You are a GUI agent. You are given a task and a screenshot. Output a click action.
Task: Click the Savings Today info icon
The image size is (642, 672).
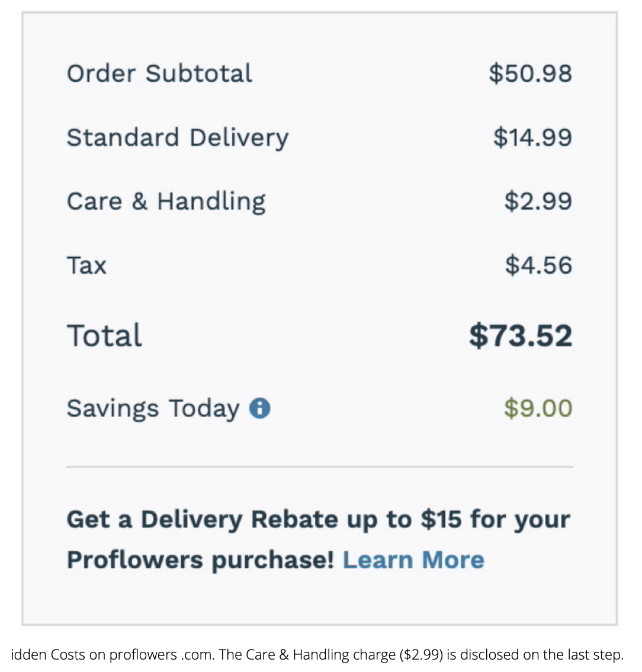pos(259,408)
